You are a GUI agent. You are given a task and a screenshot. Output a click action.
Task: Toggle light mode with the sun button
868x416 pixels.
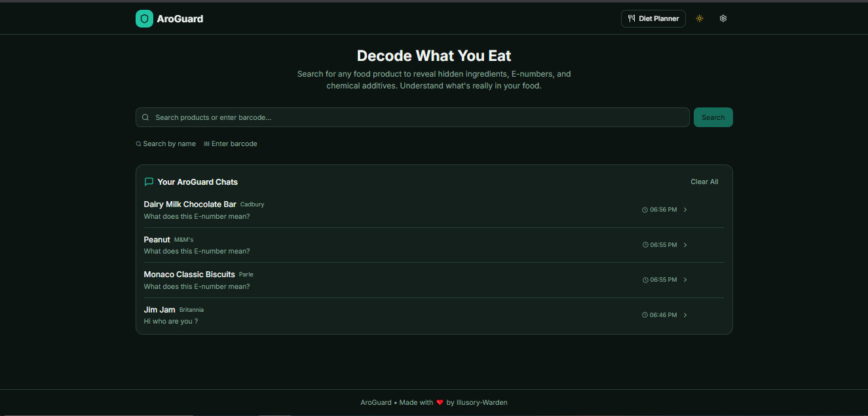[699, 18]
